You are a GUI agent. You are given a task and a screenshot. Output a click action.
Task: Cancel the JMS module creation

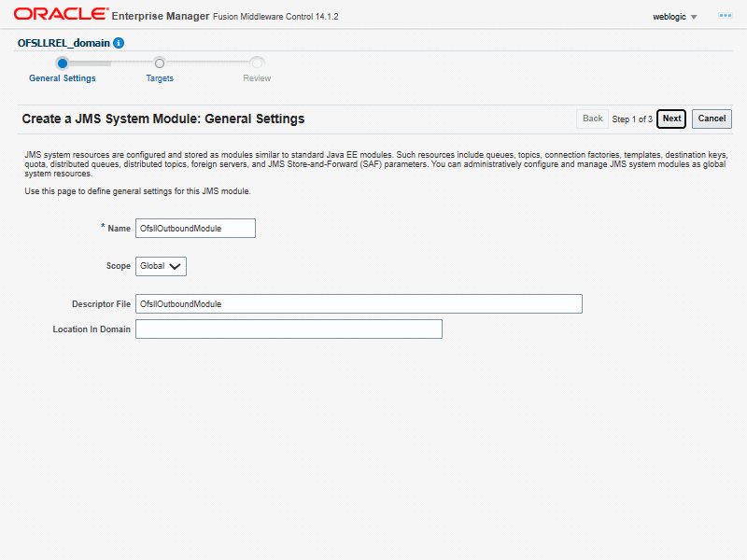(712, 119)
